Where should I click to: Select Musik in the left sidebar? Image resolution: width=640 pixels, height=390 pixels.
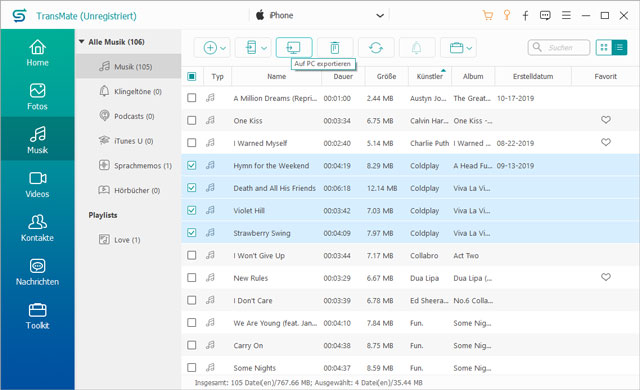click(37, 140)
